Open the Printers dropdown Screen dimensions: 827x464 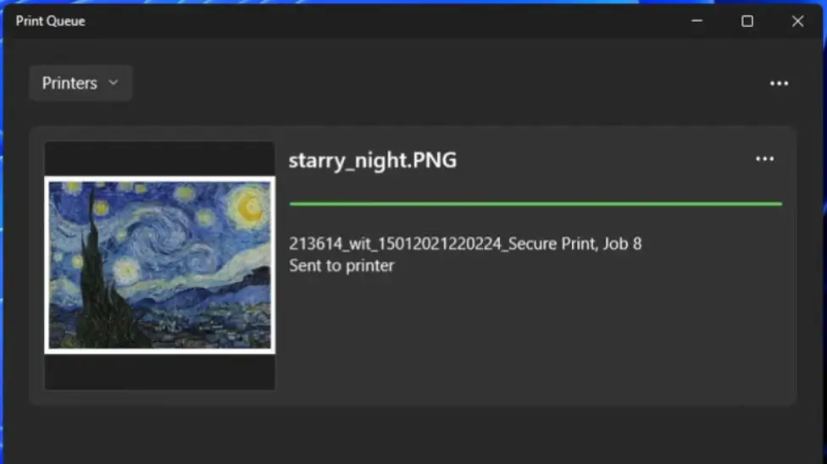point(80,83)
